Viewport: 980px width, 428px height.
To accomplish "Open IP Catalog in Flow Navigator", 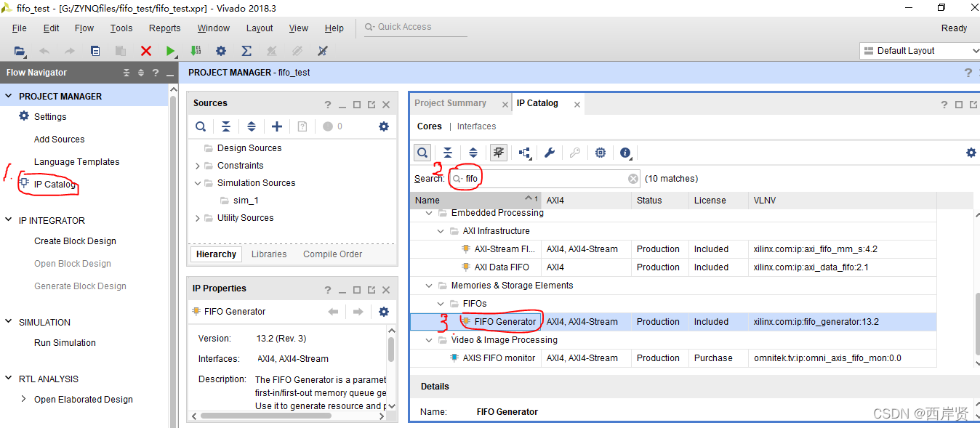I will 55,185.
